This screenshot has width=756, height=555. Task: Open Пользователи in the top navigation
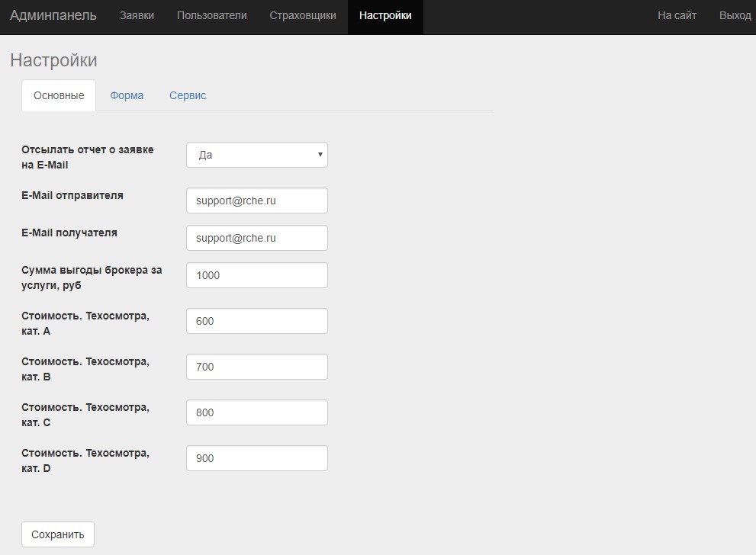[211, 15]
